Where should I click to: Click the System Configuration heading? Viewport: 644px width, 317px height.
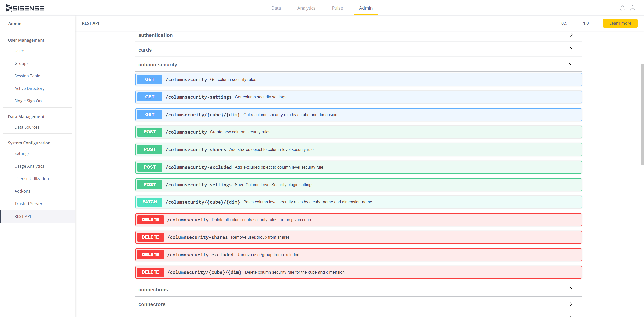point(29,143)
